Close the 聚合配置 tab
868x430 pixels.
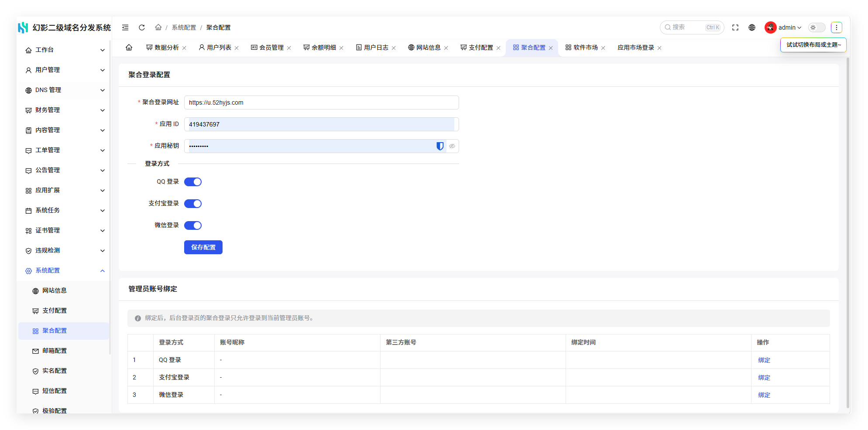(551, 48)
